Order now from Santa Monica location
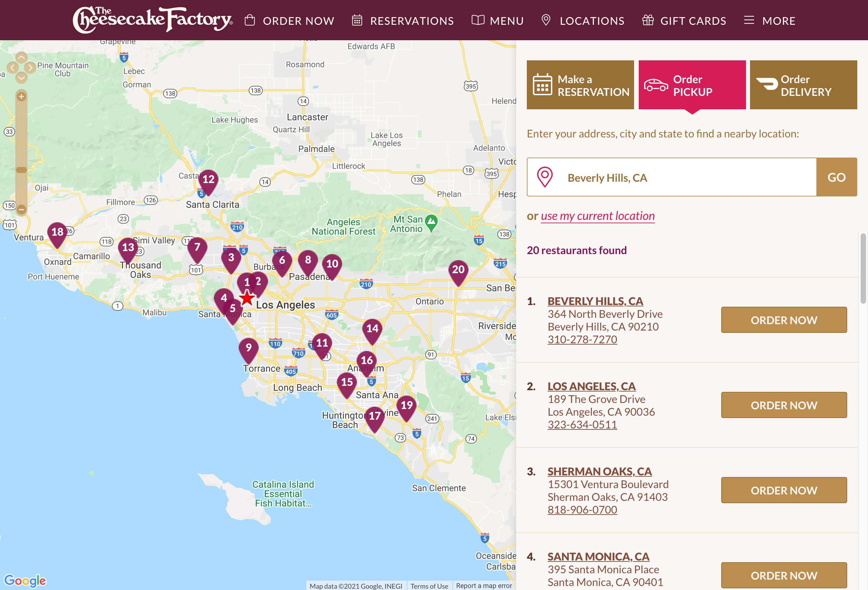The height and width of the screenshot is (590, 868). coord(784,576)
